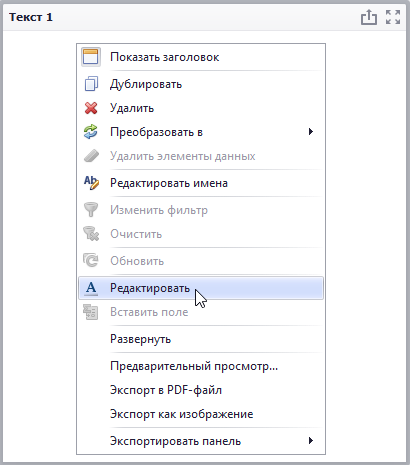Click the export icon in Текст 1 header
The width and height of the screenshot is (410, 465).
[x=369, y=17]
